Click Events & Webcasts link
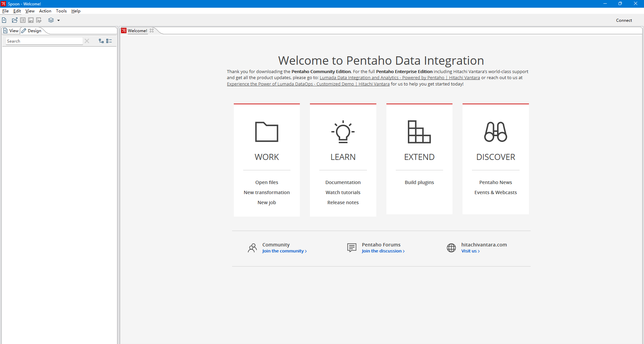 pyautogui.click(x=496, y=192)
